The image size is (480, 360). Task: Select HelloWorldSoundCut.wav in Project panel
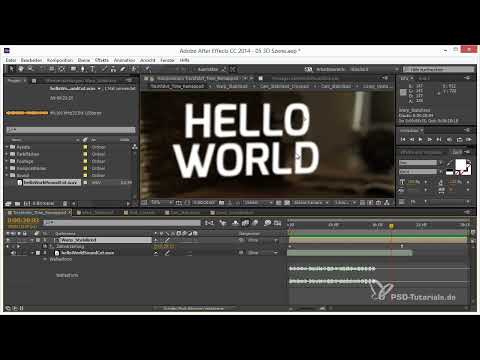point(52,182)
